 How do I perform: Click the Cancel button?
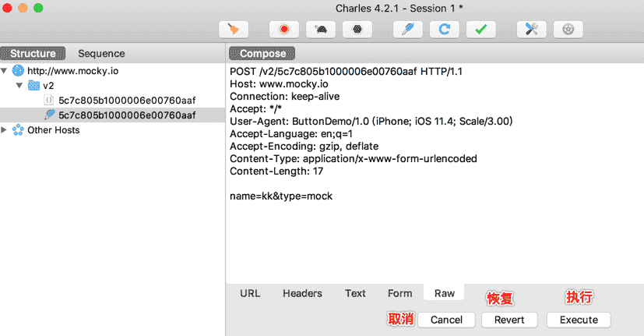tap(446, 320)
